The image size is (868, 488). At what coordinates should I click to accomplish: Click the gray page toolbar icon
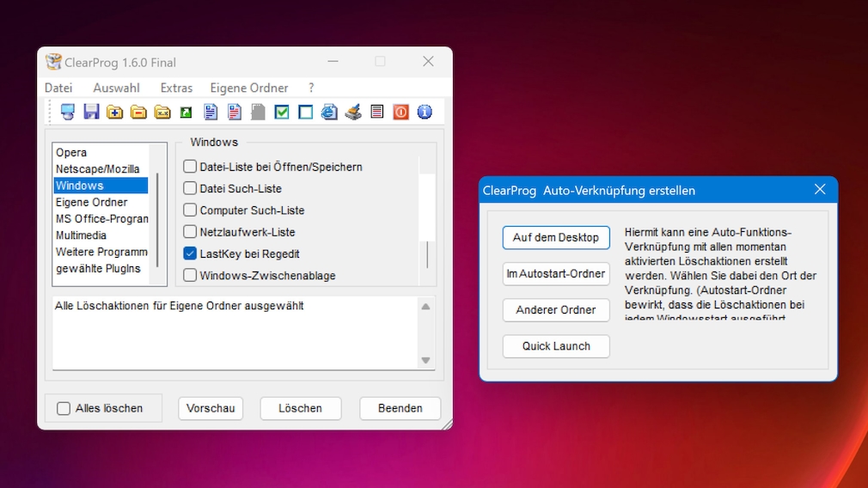point(258,112)
